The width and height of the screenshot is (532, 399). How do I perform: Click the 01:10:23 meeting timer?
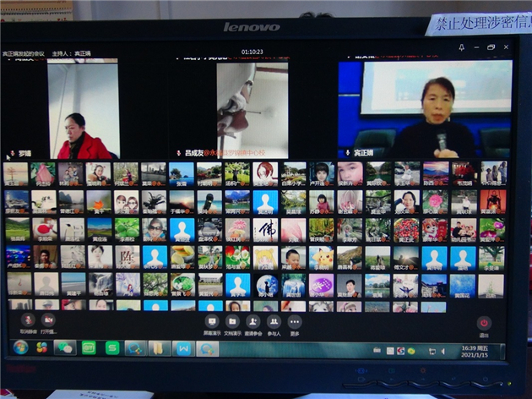coord(252,52)
